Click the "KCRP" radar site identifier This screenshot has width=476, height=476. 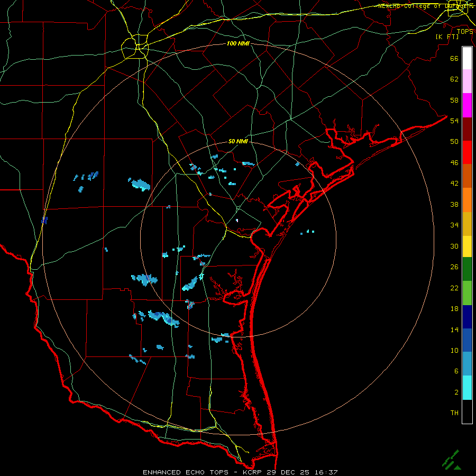coord(254,472)
